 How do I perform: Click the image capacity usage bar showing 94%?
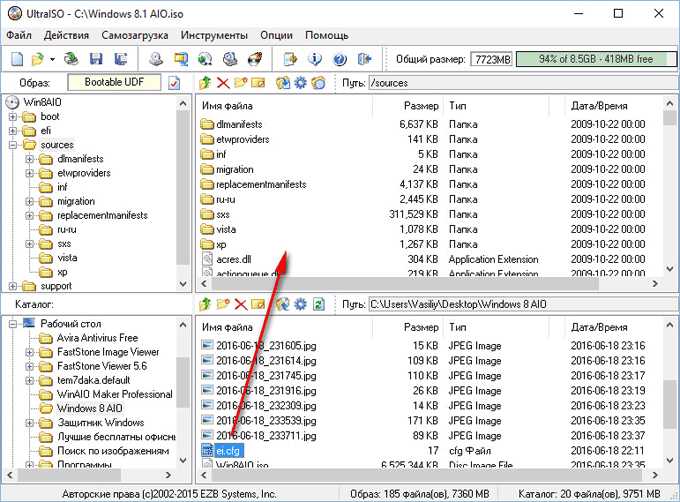click(596, 59)
